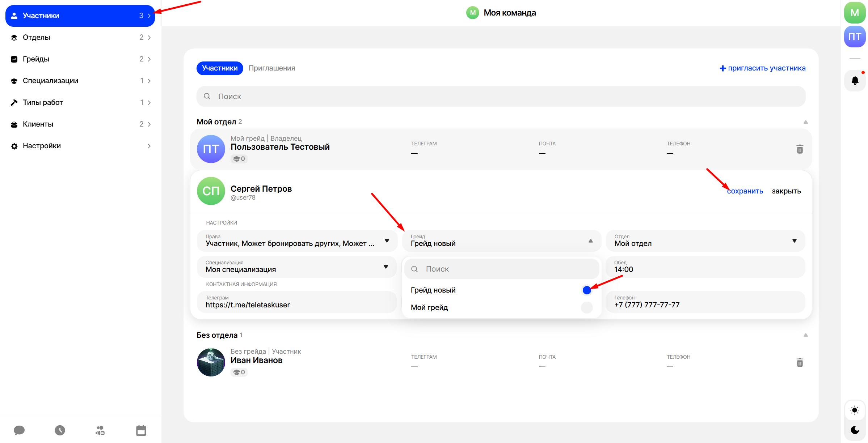Select the Грейд новый radio option

[x=586, y=290]
